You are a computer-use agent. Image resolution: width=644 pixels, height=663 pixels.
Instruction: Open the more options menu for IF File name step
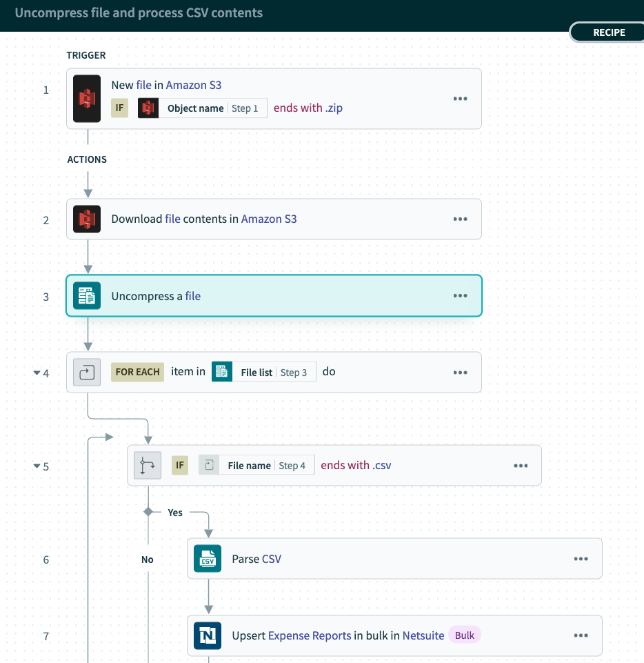click(521, 466)
